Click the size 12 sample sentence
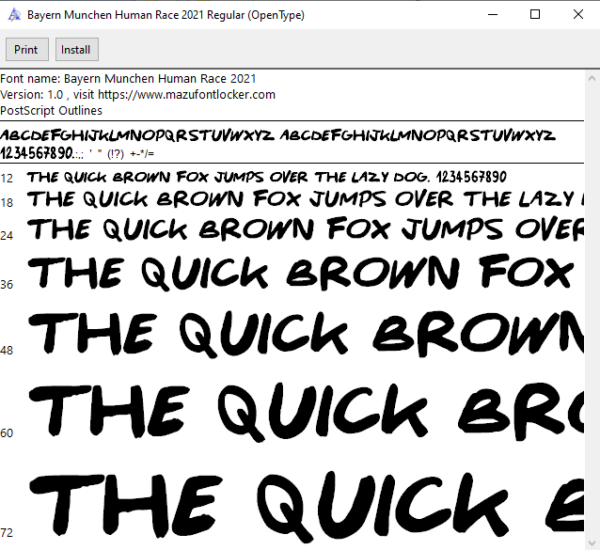This screenshot has height=550, width=600. pos(267,177)
